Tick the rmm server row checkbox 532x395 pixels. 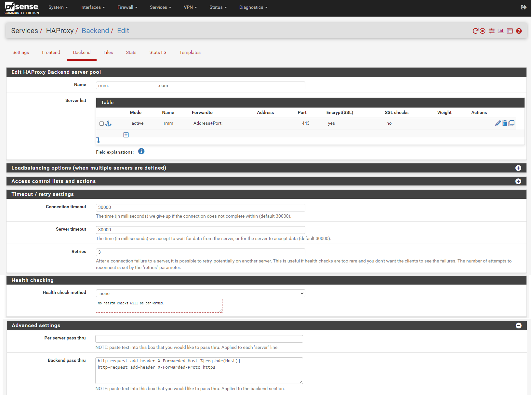point(101,123)
